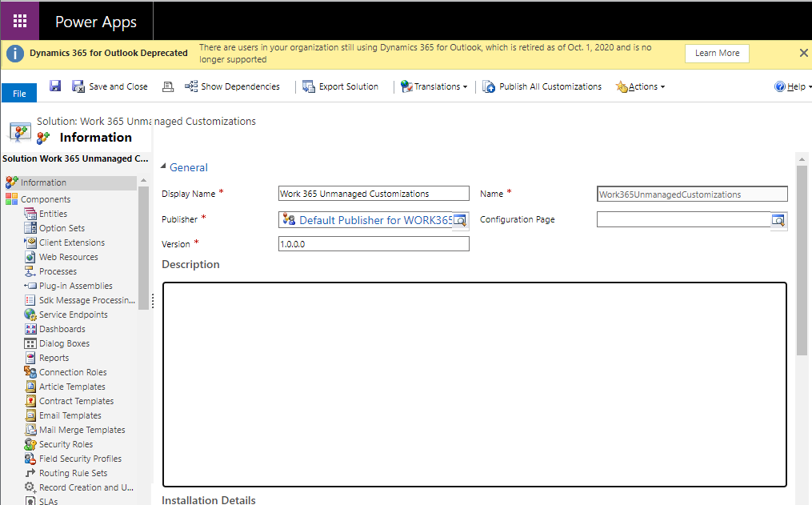Click the Connection Roles icon
This screenshot has width=812, height=505.
(x=30, y=372)
